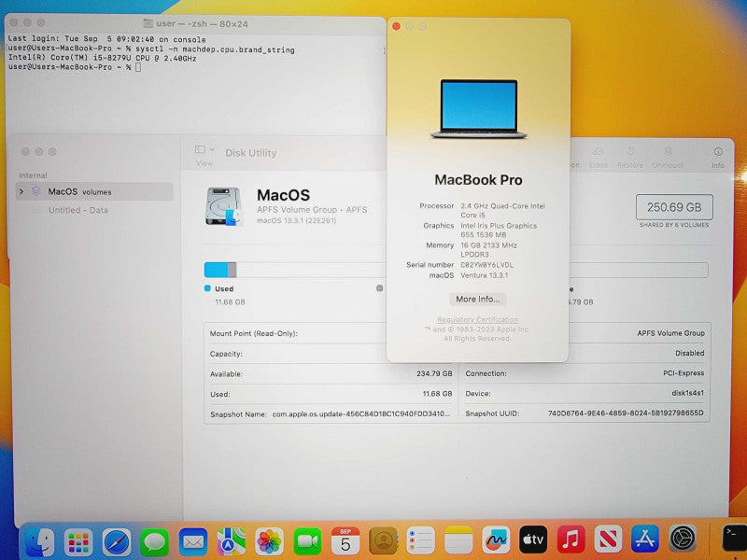Image resolution: width=747 pixels, height=560 pixels.
Task: Open Reminders in the Dock
Action: click(x=420, y=540)
